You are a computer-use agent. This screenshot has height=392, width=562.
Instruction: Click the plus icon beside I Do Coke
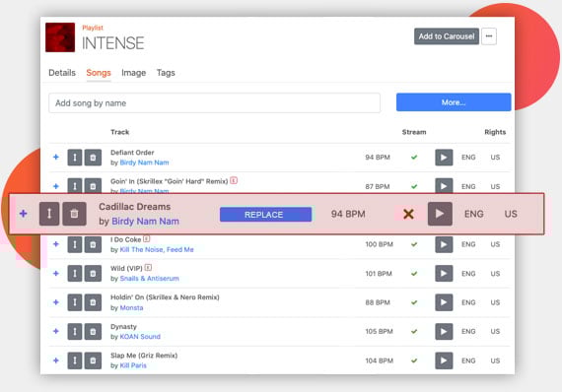coord(56,244)
